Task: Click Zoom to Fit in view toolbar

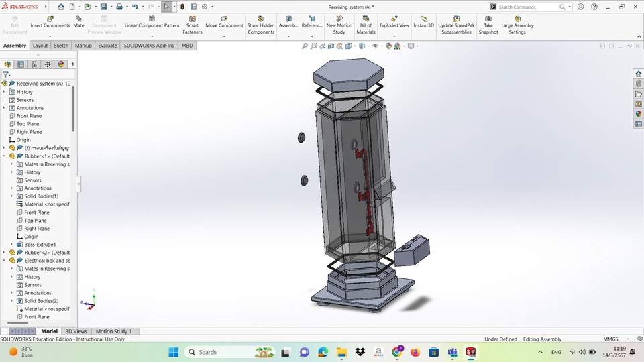Action: click(x=305, y=46)
